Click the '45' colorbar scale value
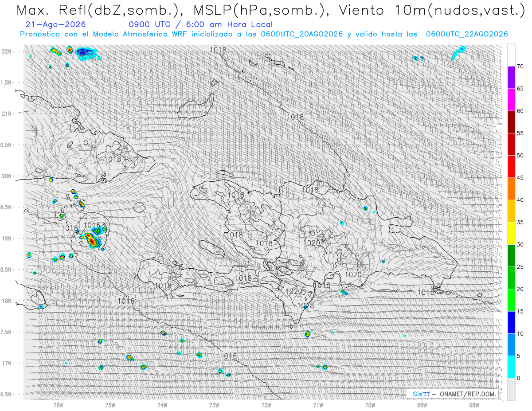 520,178
